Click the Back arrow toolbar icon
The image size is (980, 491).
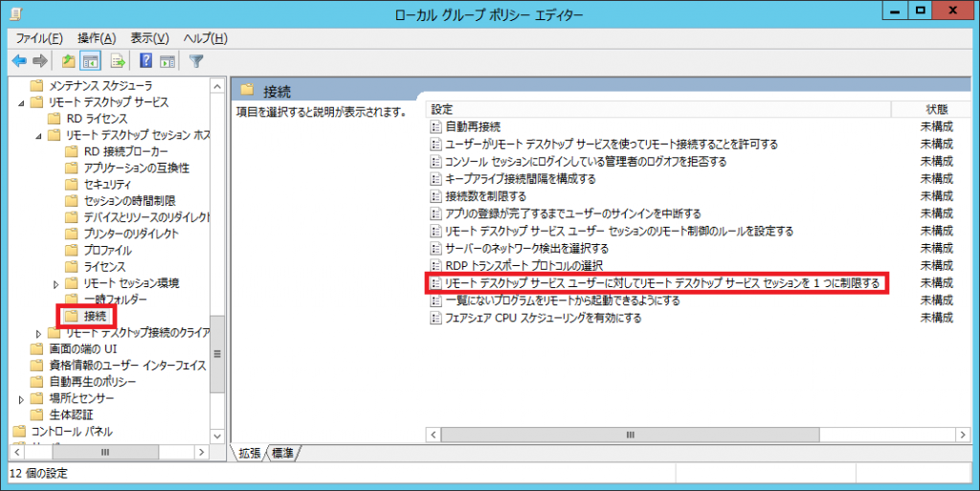[x=19, y=61]
